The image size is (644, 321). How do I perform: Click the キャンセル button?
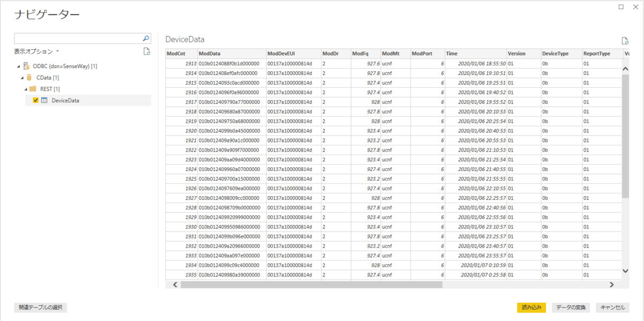pos(612,308)
